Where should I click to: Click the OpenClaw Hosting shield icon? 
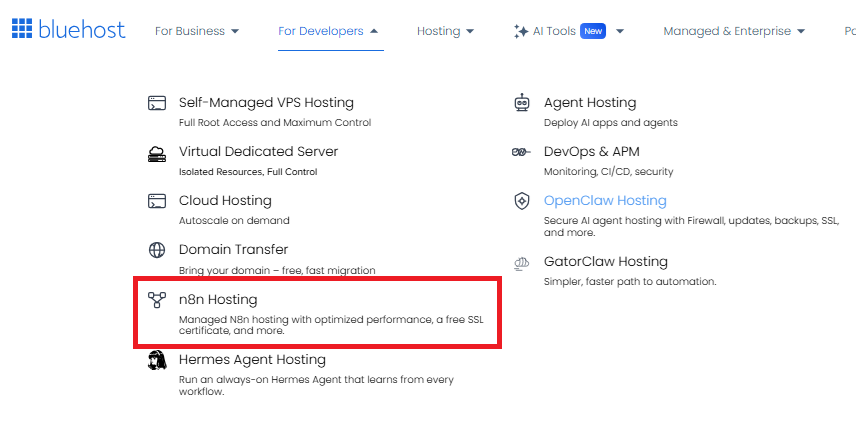pyautogui.click(x=522, y=201)
